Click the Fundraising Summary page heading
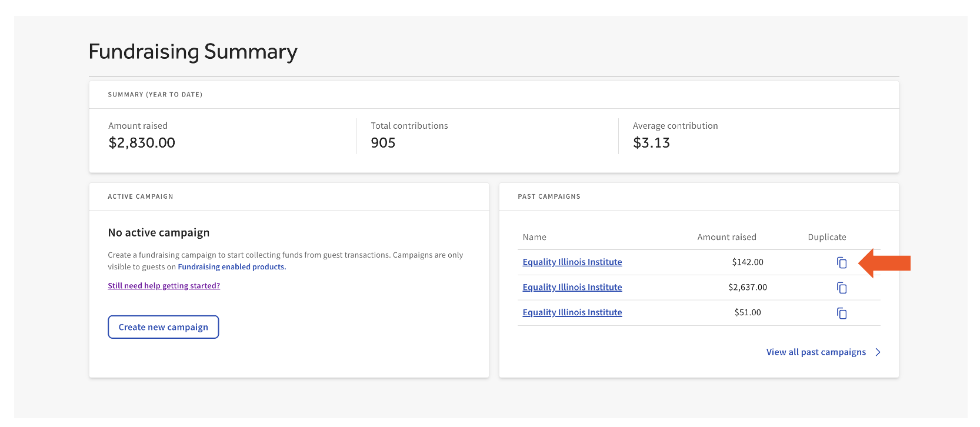 pyautogui.click(x=193, y=52)
